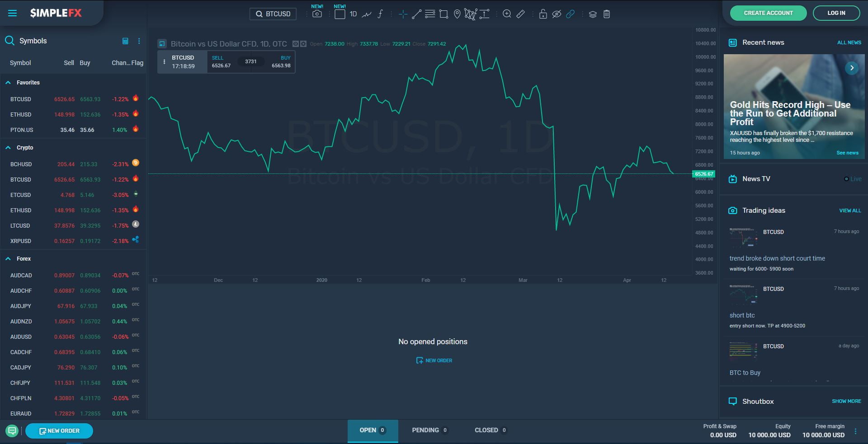Click the LOG IN button
Screen dimensions: 868x444
pos(836,13)
